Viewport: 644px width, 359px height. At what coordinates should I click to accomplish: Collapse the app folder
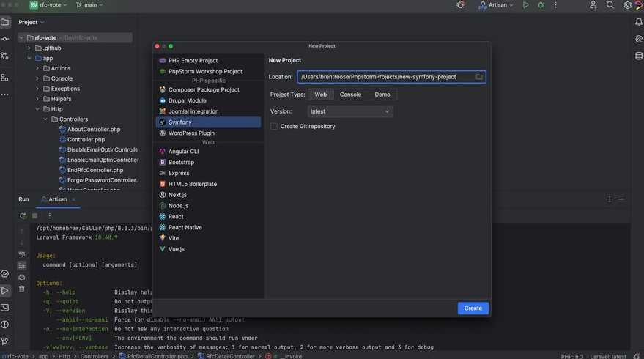point(29,59)
